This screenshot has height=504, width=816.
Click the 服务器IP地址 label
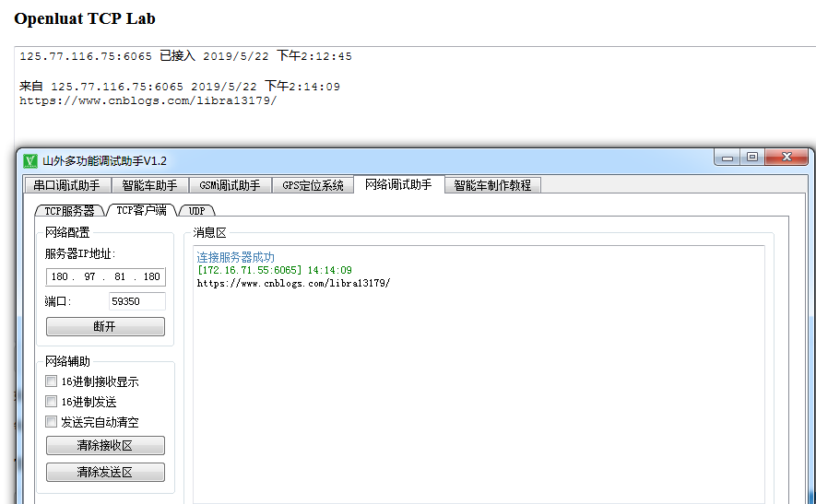pyautogui.click(x=80, y=253)
